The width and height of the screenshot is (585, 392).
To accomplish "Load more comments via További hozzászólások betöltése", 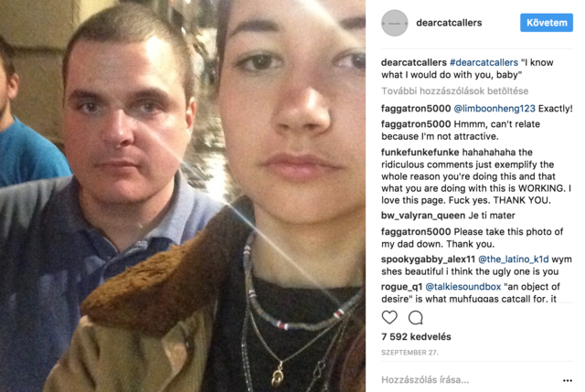I will 455,91.
